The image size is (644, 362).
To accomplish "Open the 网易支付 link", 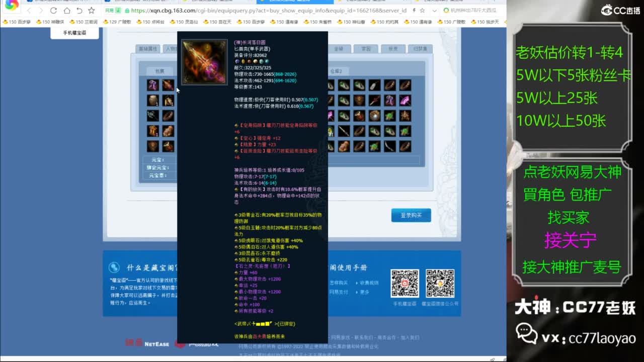I will pyautogui.click(x=339, y=292).
